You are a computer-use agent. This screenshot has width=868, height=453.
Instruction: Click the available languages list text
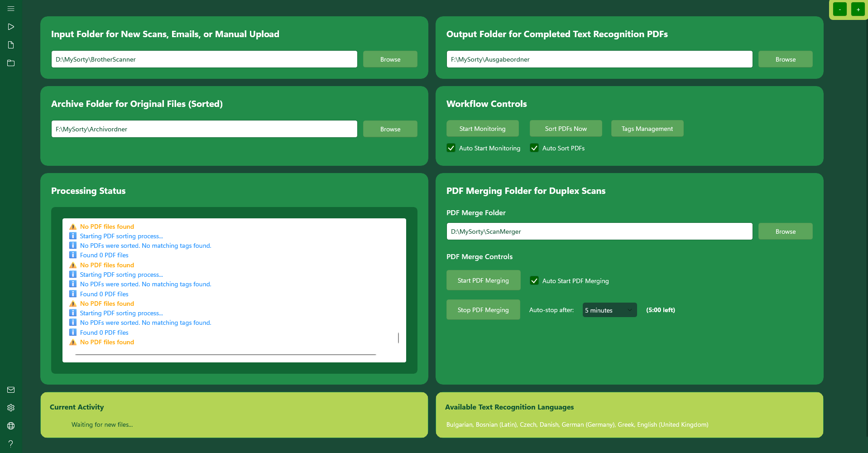tap(577, 424)
